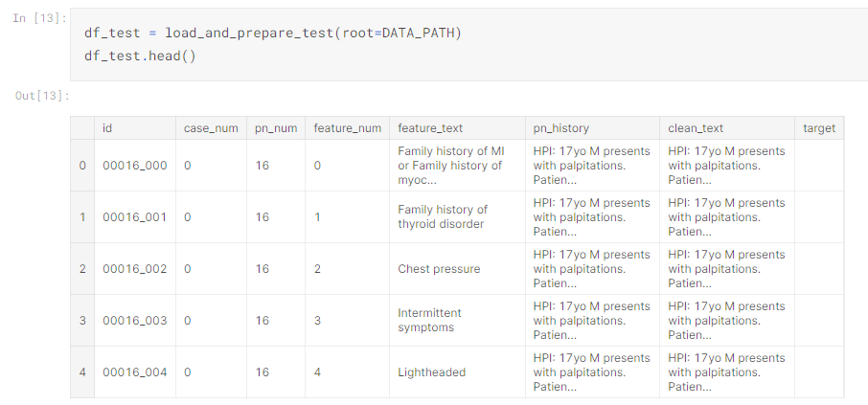Click clean_text cell for 'Lightheaded' row
The image size is (868, 405).
pos(727,372)
